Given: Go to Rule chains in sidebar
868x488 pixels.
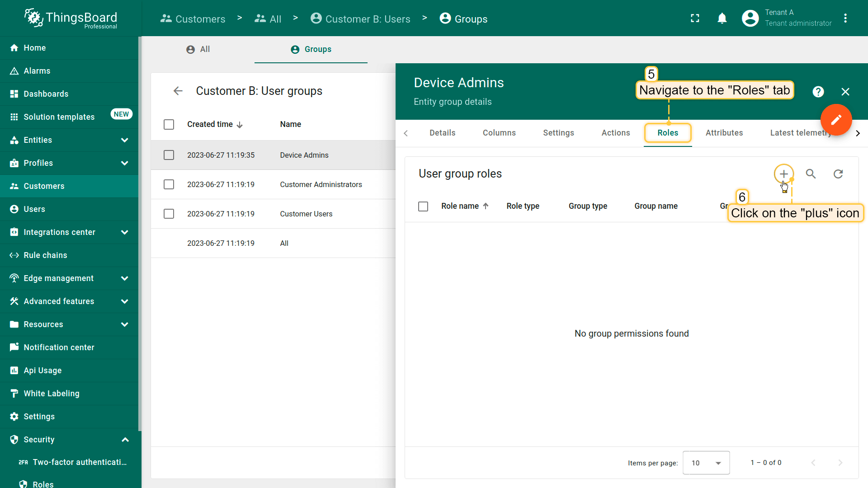Looking at the screenshot, I should tap(45, 255).
